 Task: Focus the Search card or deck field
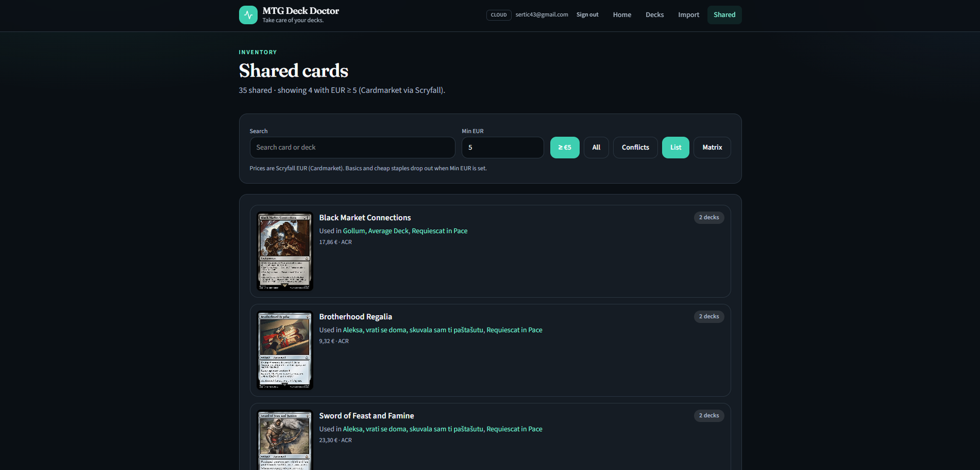point(352,148)
